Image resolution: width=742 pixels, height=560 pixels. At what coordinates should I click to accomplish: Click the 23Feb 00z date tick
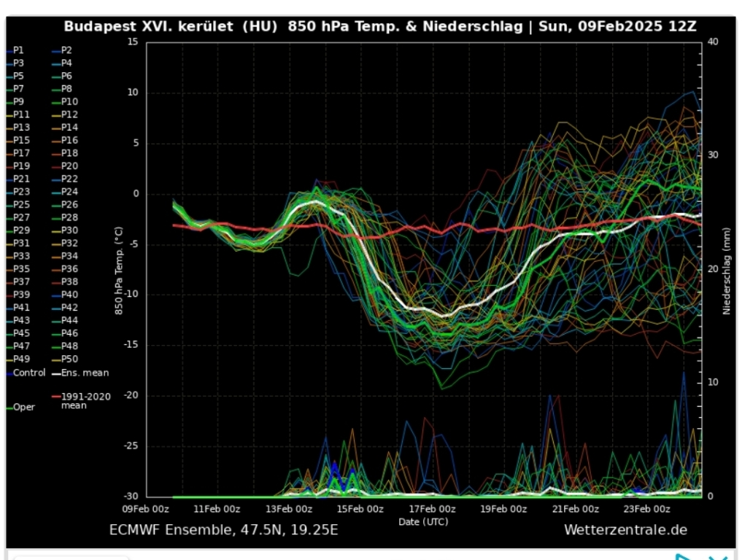pos(646,509)
